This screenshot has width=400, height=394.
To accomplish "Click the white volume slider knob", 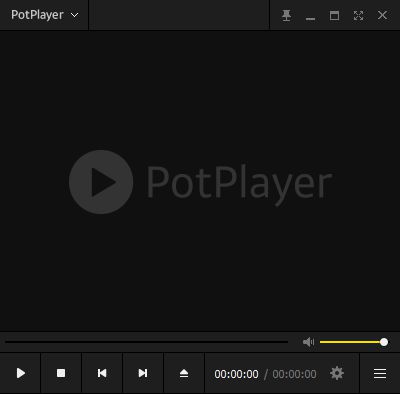I will 384,342.
